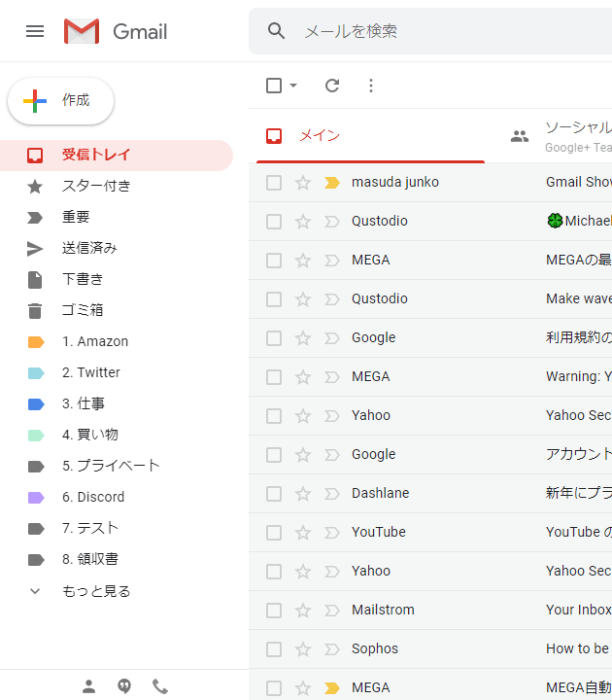Screen dimensions: 612x700
Task: Star the Mailstrom email
Action: click(x=303, y=610)
